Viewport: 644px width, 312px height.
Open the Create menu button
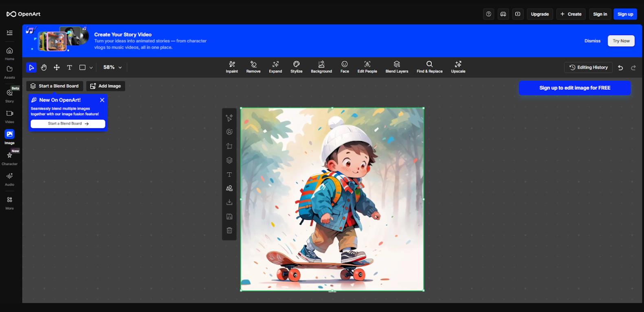(571, 14)
